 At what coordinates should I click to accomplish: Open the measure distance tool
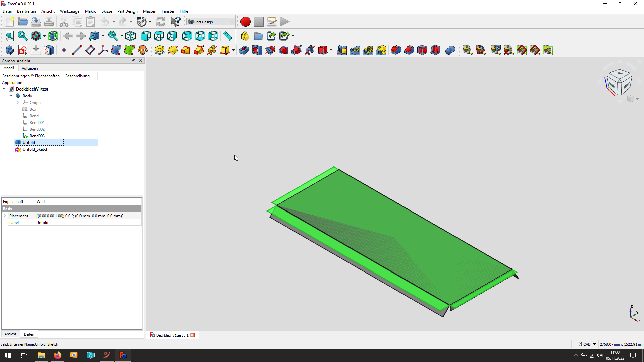coord(228,36)
